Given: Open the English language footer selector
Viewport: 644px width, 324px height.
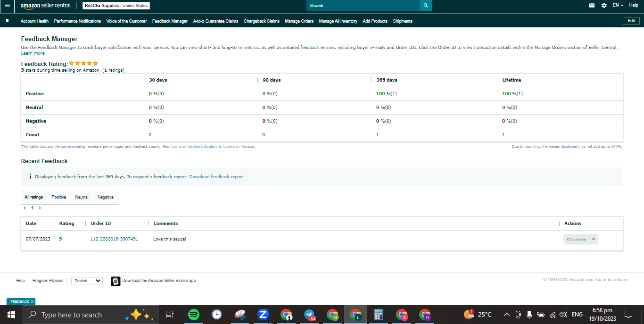Looking at the screenshot, I should pyautogui.click(x=87, y=281).
